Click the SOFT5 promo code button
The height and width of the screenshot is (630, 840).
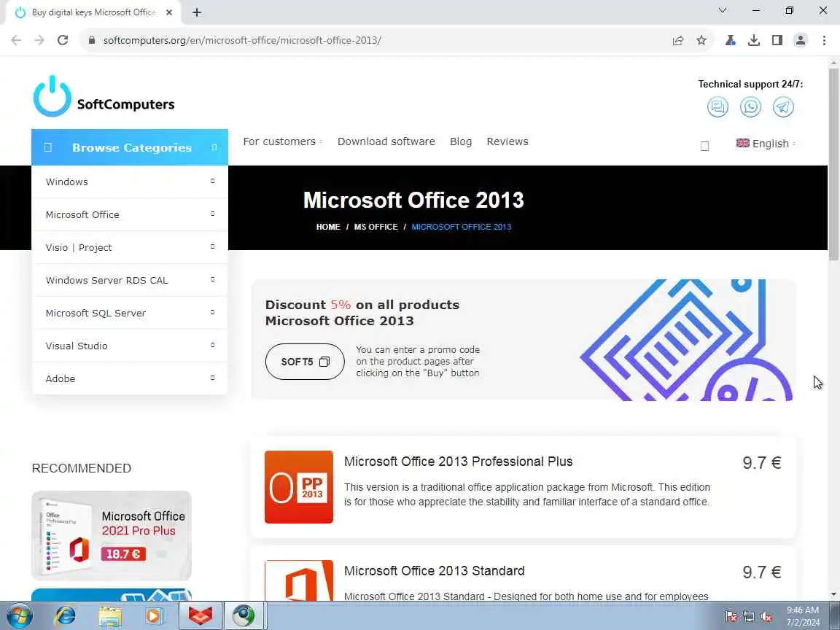(x=305, y=362)
